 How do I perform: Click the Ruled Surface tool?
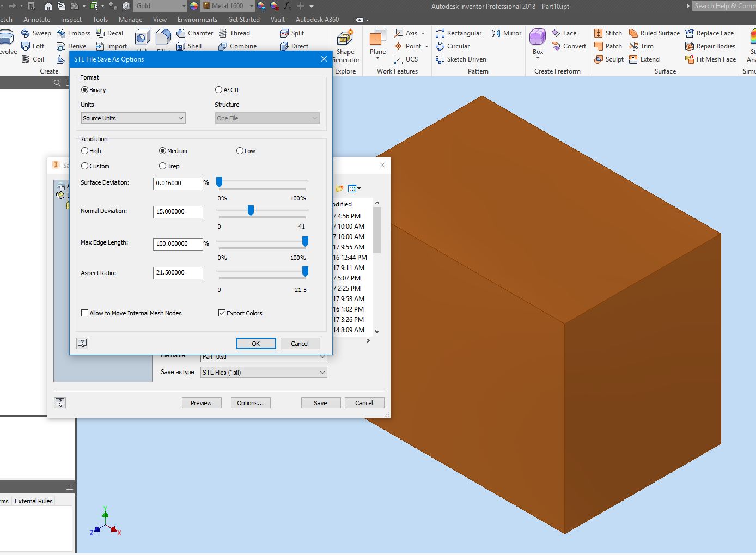(654, 33)
